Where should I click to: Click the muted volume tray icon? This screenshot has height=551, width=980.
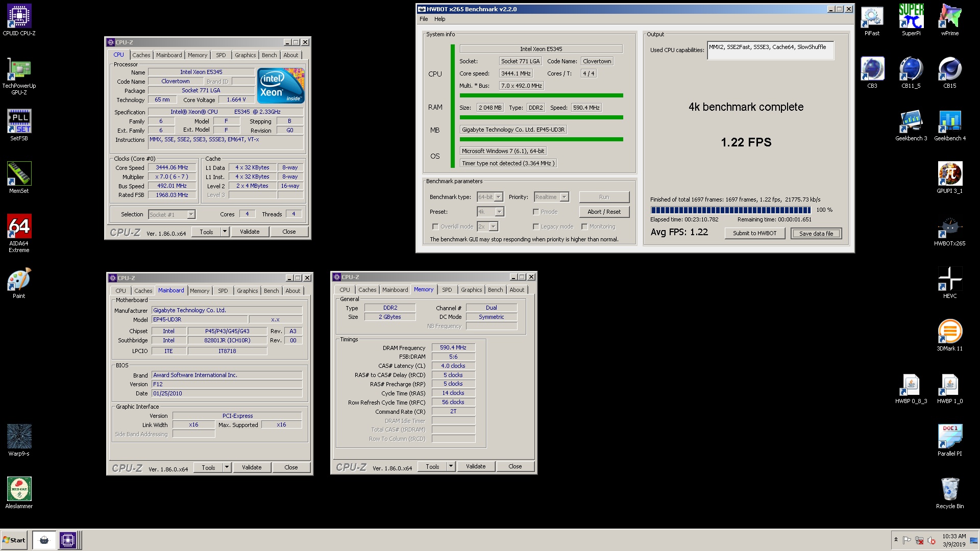coord(931,540)
